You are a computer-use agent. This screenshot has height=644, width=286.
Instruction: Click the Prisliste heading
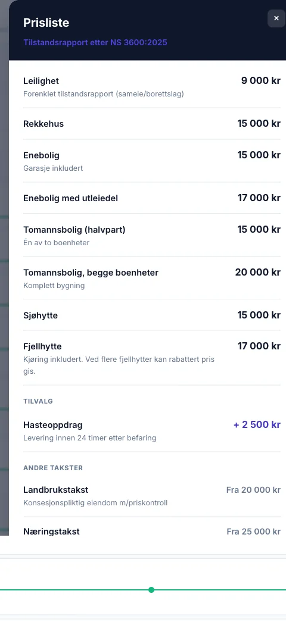(x=46, y=23)
